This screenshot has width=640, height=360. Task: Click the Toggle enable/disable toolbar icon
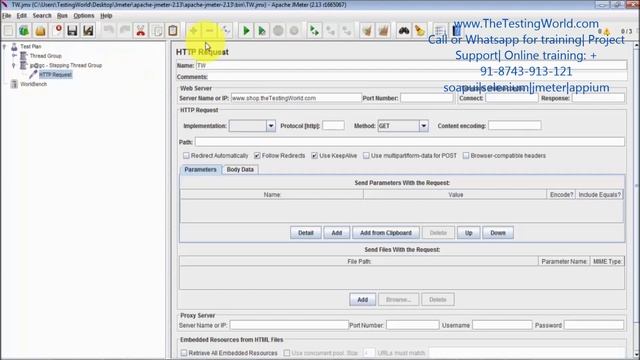click(x=226, y=31)
